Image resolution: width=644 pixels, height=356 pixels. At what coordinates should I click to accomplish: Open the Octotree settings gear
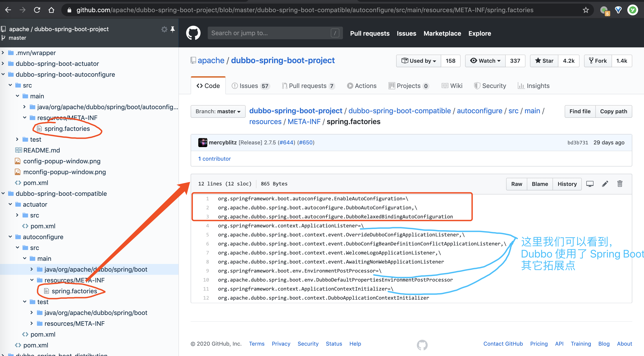click(164, 29)
